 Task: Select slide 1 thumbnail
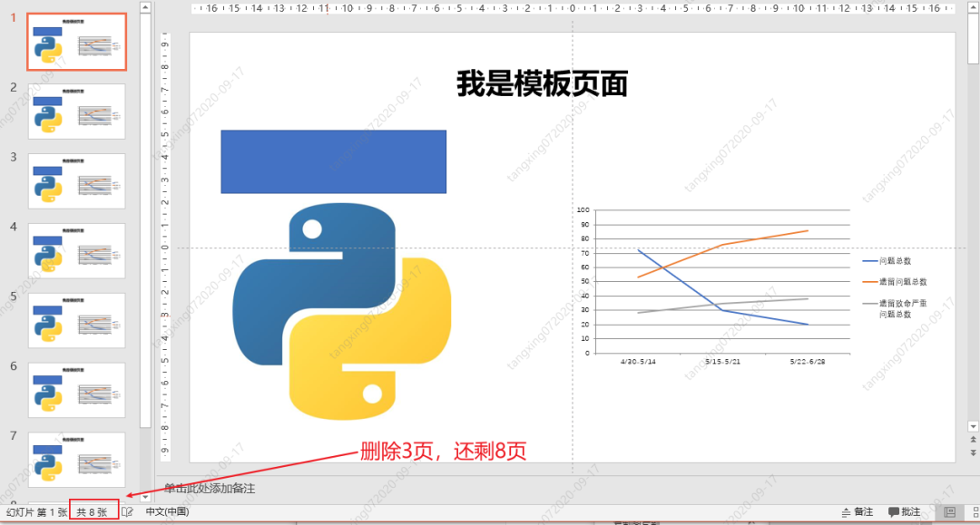coord(77,42)
